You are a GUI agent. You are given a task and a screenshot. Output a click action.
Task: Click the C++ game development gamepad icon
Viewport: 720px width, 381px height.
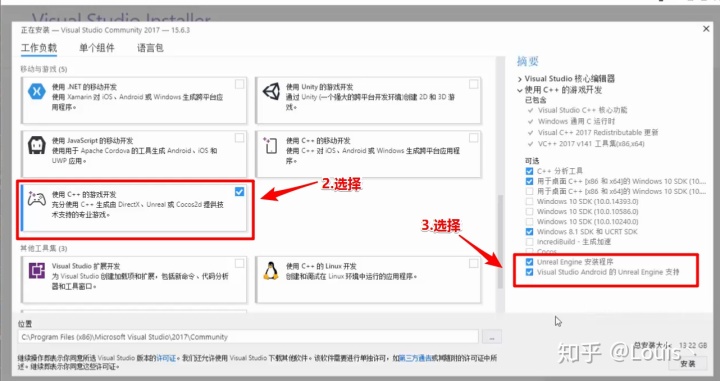pos(36,199)
